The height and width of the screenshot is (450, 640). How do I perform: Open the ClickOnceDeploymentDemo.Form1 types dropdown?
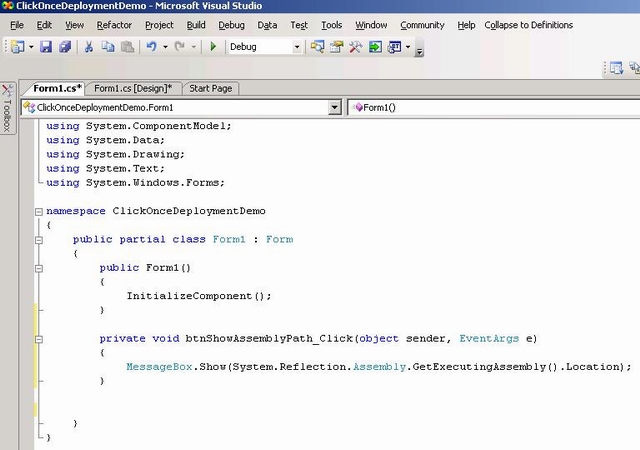[335, 108]
